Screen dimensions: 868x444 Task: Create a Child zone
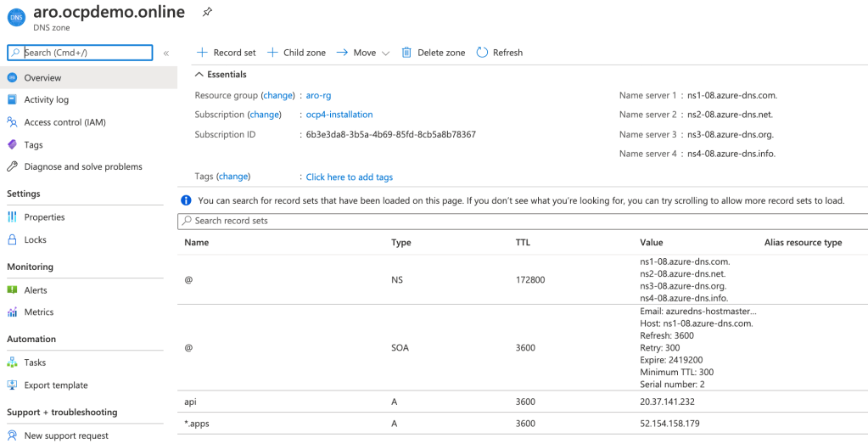(x=296, y=53)
